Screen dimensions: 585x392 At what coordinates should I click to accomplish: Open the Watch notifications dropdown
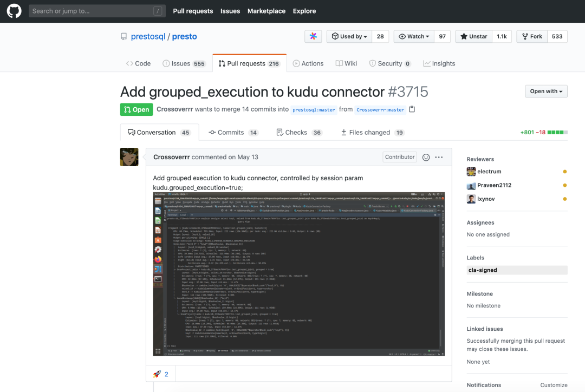coord(414,36)
